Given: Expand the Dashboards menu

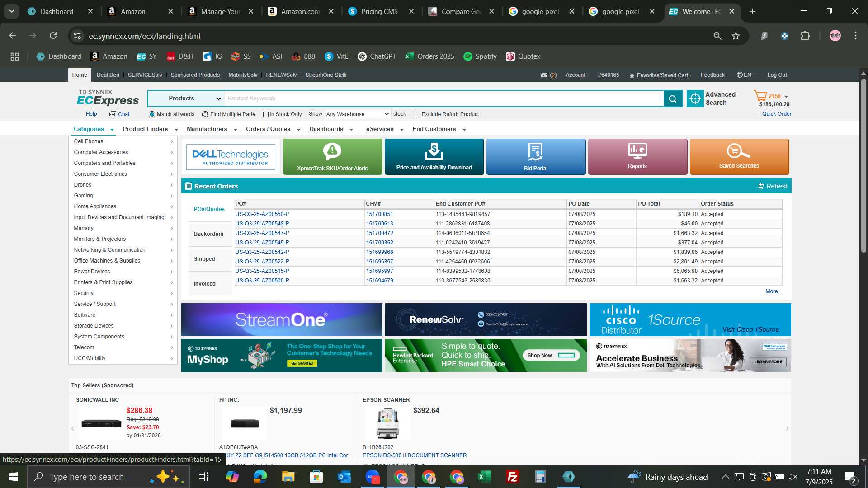Looking at the screenshot, I should point(331,129).
